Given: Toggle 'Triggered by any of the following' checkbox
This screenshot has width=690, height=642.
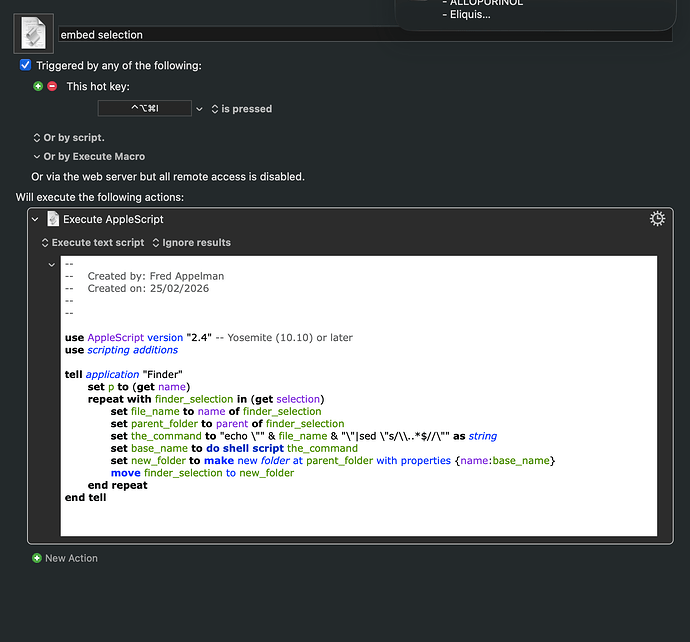Looking at the screenshot, I should point(26,65).
